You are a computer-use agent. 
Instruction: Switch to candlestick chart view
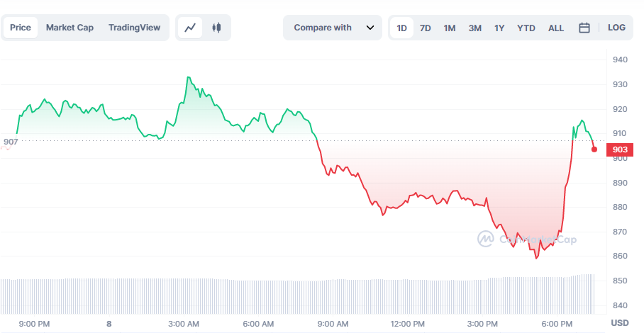(217, 28)
